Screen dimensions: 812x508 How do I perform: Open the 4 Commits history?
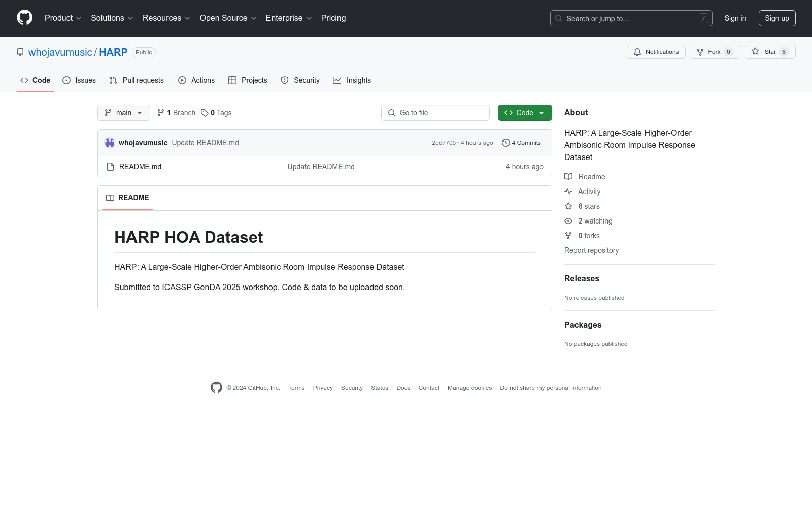click(521, 143)
